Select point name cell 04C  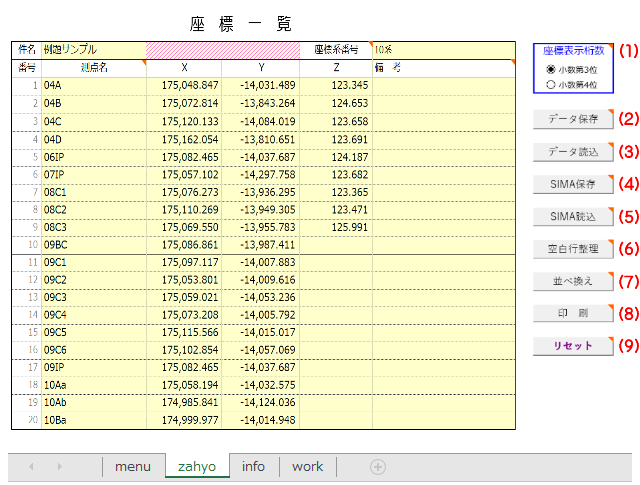click(x=94, y=122)
